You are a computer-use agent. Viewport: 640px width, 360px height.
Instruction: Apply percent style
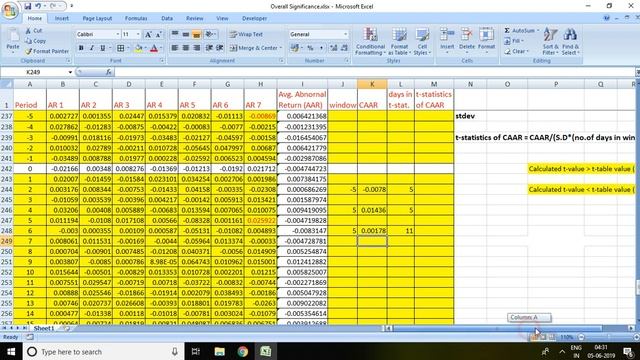tap(310, 48)
